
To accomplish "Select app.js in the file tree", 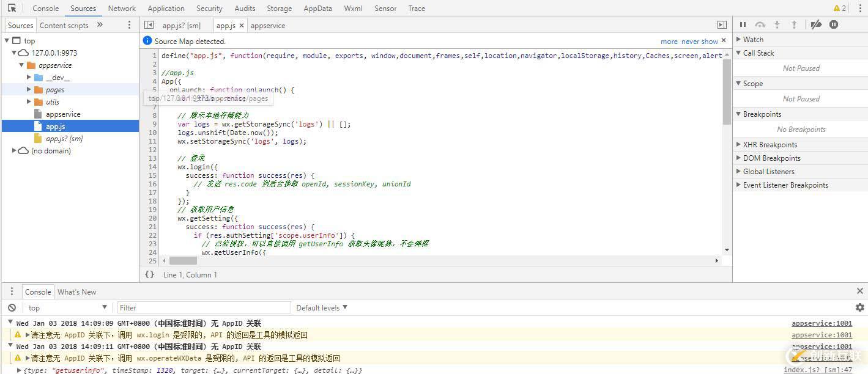I will (70, 127).
